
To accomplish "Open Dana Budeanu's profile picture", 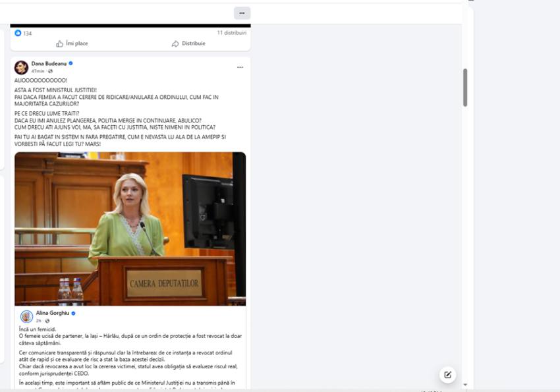I will (x=21, y=67).
